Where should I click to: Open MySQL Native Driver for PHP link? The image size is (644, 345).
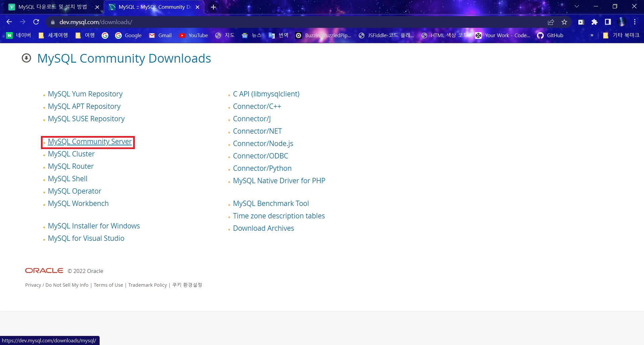279,181
